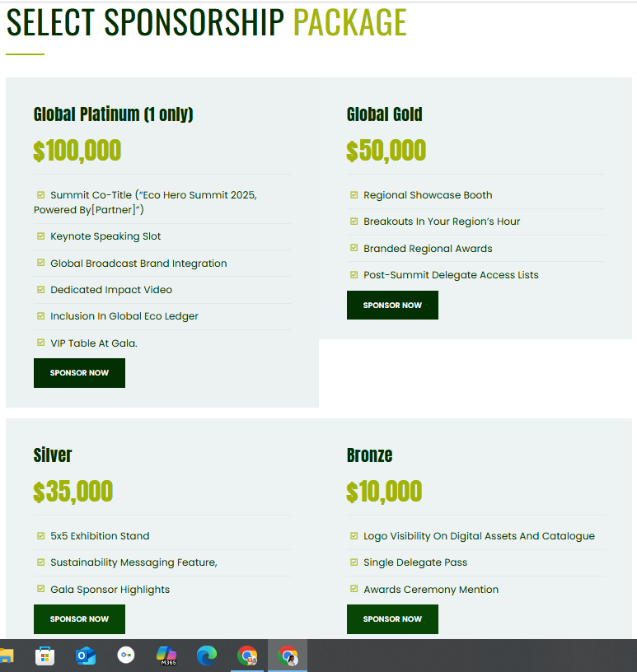Click the Bronze $10,000 price text
637x672 pixels.
point(384,492)
